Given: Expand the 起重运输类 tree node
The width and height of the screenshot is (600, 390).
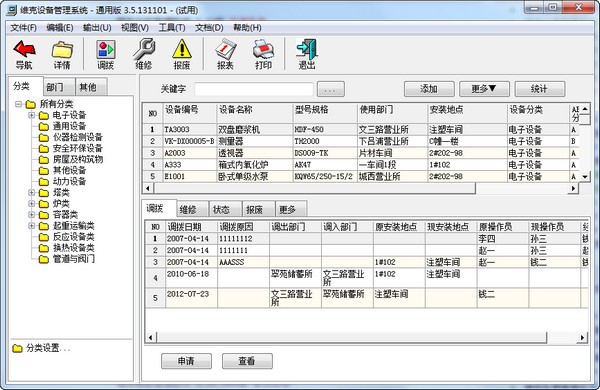Looking at the screenshot, I should (x=32, y=226).
